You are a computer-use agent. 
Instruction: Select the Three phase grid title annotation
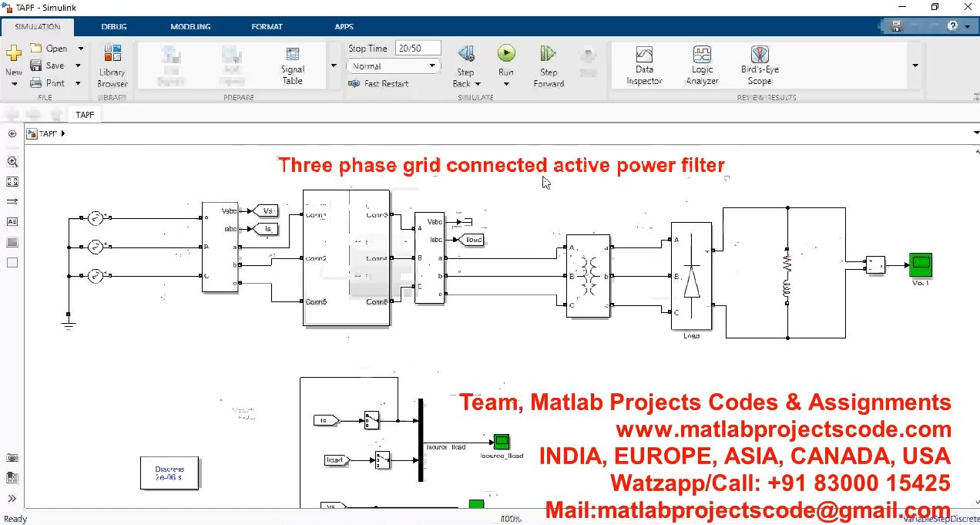pos(501,165)
